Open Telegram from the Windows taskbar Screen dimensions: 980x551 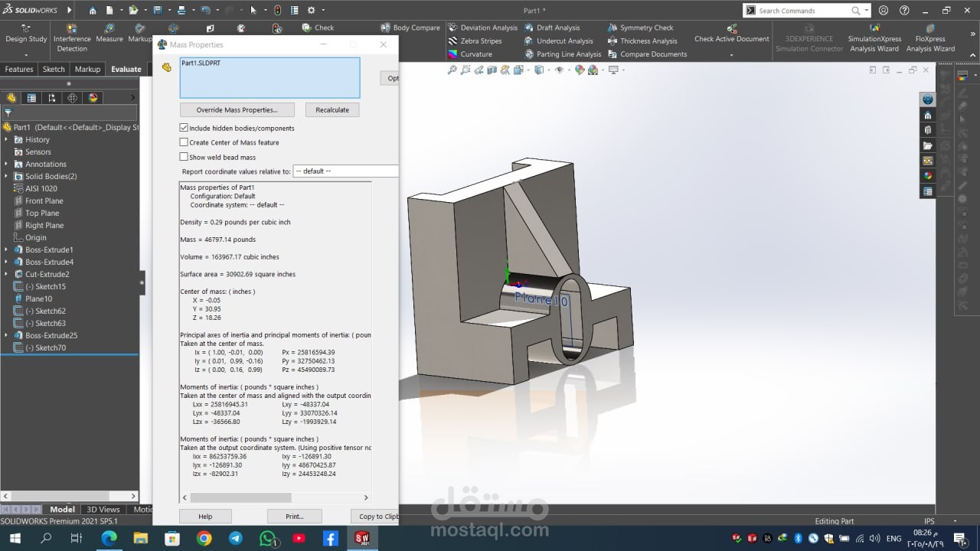tap(236, 538)
